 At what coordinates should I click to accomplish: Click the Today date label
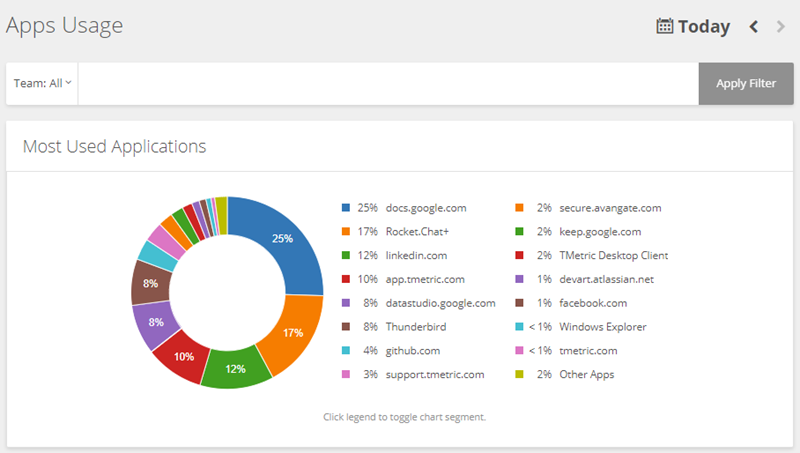(x=704, y=27)
